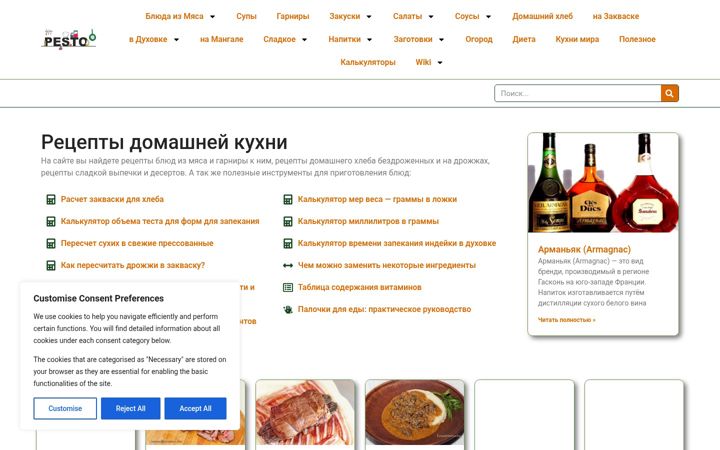720x450 pixels.
Task: Expand the Закуски dropdown arrow
Action: click(x=369, y=17)
